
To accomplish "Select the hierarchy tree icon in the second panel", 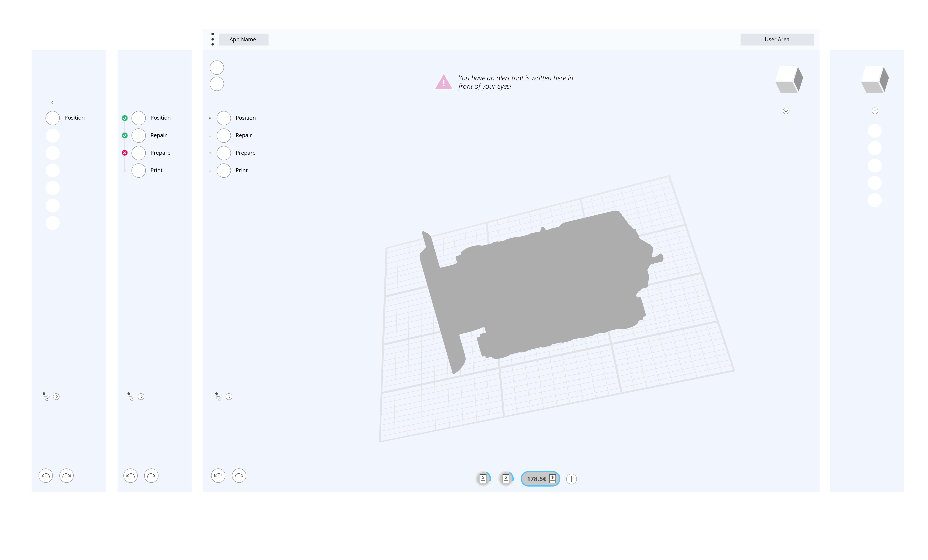I will [x=131, y=396].
